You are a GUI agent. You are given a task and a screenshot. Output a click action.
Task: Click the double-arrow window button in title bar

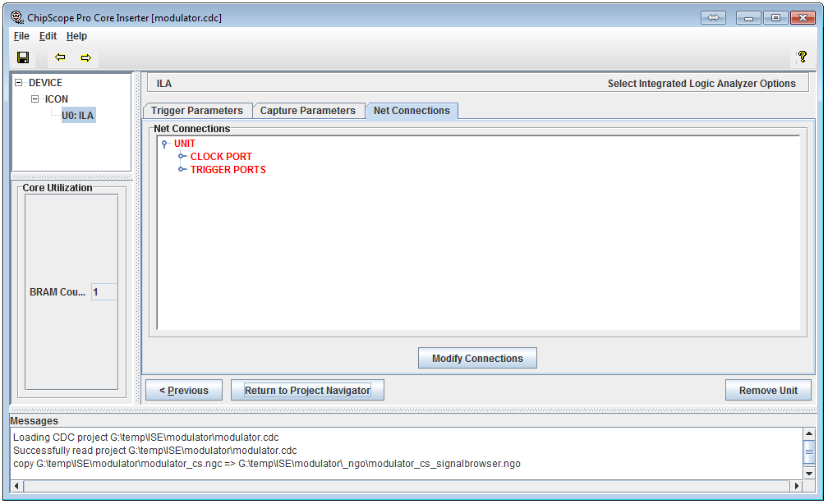pyautogui.click(x=713, y=18)
